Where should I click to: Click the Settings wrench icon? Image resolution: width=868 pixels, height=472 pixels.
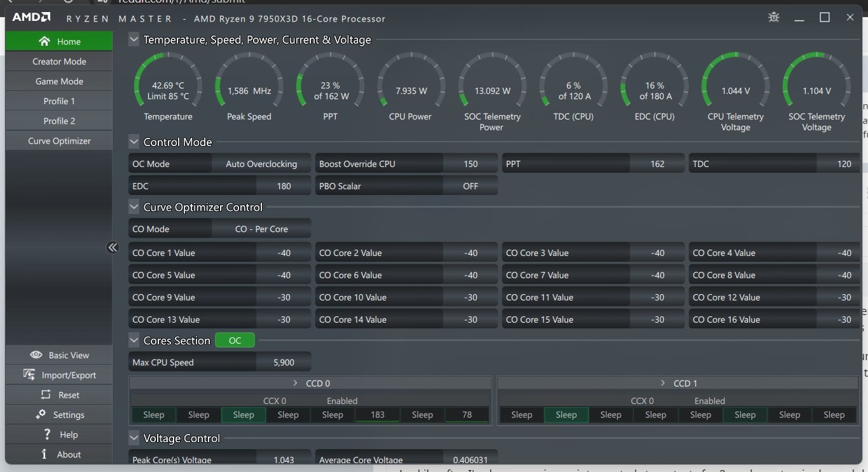coord(41,414)
